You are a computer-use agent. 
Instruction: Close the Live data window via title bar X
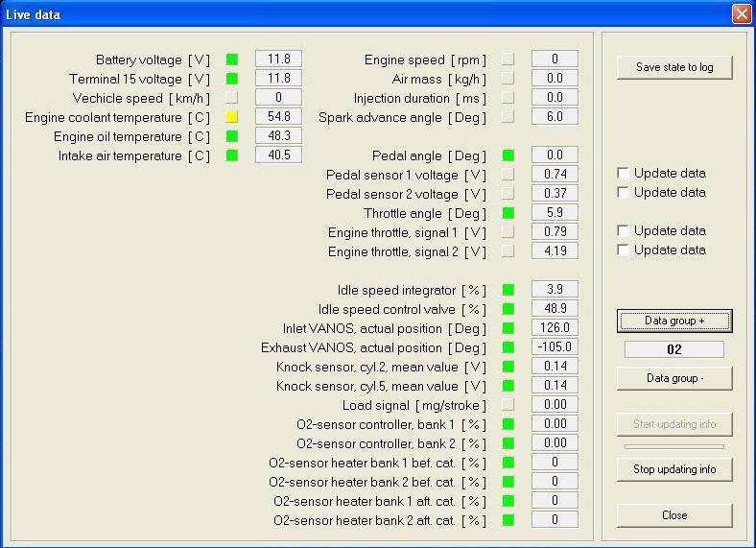coord(741,13)
